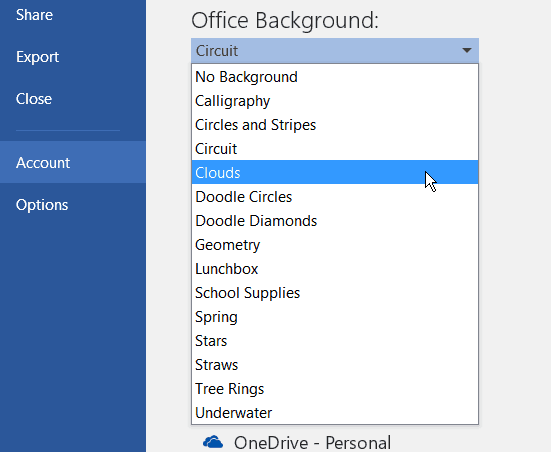Select the Doodle Diamonds option

point(335,221)
